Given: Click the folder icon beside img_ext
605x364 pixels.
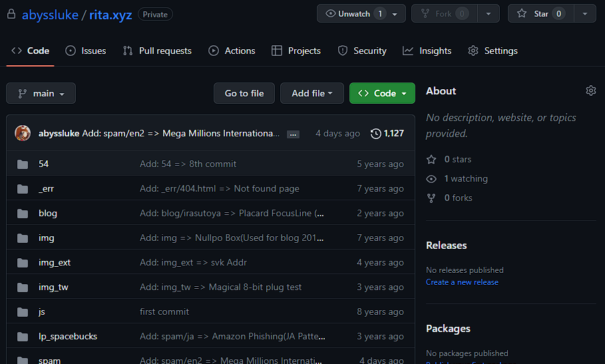Looking at the screenshot, I should click(x=23, y=263).
